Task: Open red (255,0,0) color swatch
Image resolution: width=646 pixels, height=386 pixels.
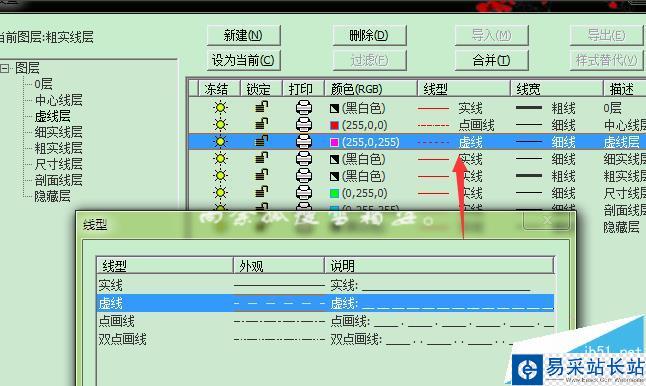Action: [x=334, y=125]
